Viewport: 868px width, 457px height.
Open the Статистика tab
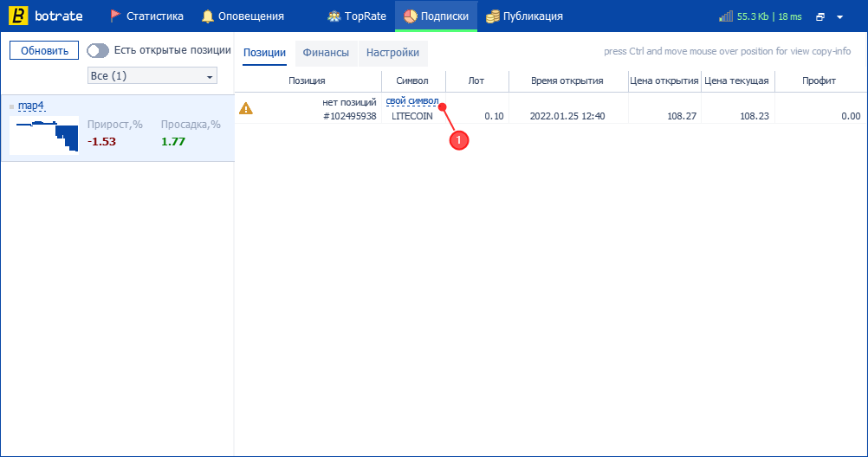[146, 16]
